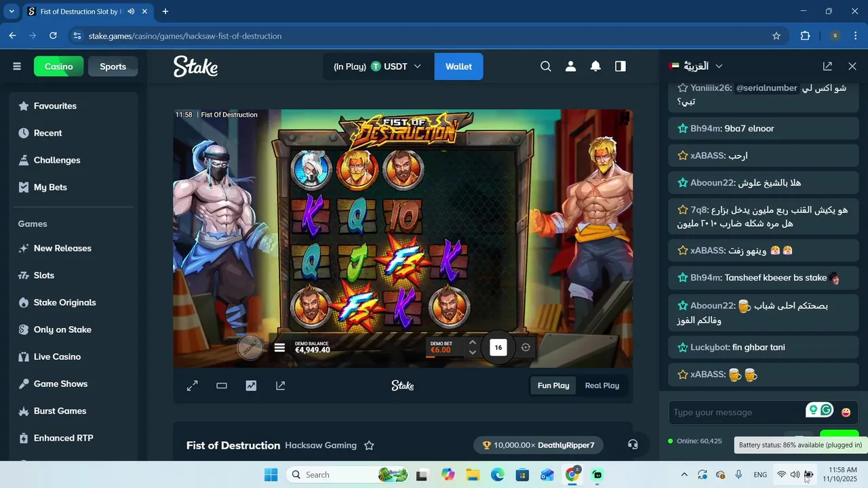Enter fullscreen game mode
Screen dimensions: 868x488
[x=193, y=386]
